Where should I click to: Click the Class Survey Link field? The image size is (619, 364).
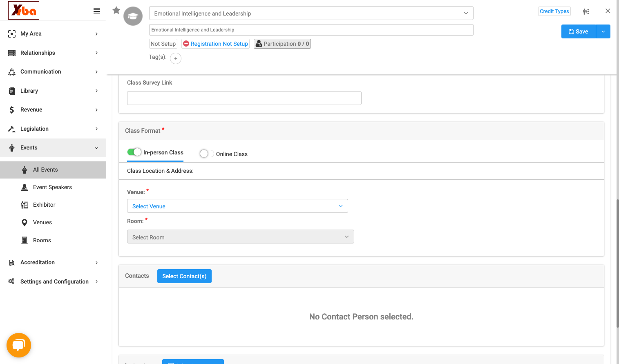[244, 98]
